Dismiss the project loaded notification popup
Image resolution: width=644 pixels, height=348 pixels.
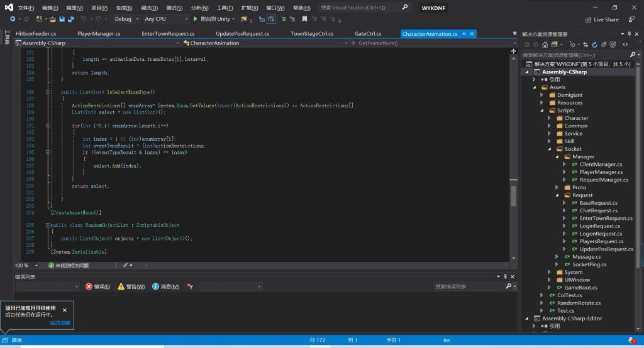(x=65, y=310)
